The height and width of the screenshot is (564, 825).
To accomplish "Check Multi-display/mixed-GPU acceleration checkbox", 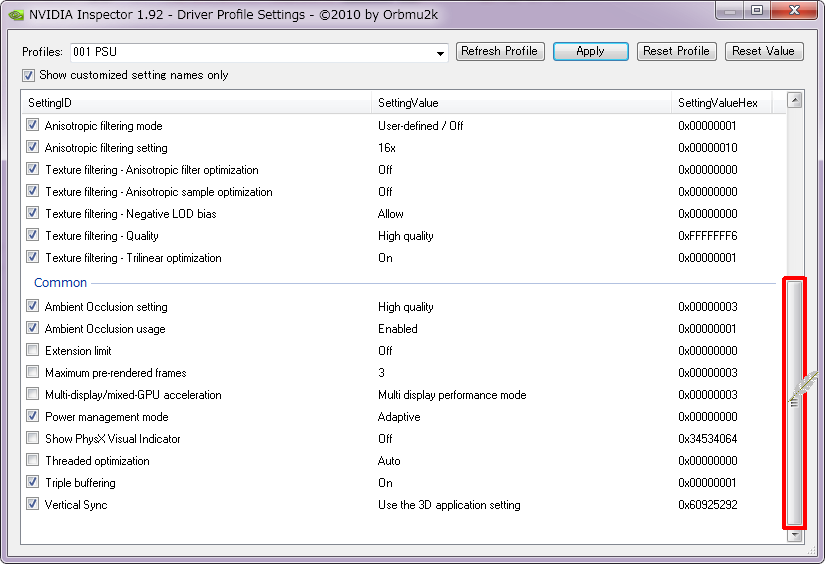I will 33,395.
